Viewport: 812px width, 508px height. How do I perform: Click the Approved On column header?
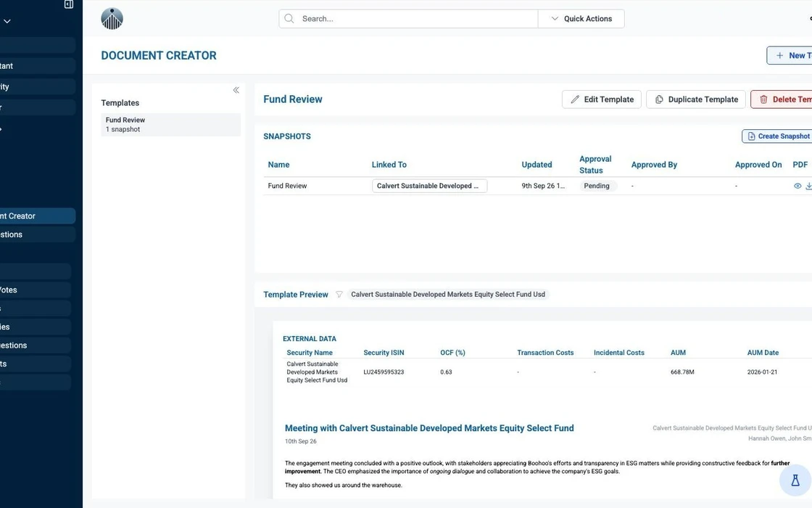coord(758,165)
